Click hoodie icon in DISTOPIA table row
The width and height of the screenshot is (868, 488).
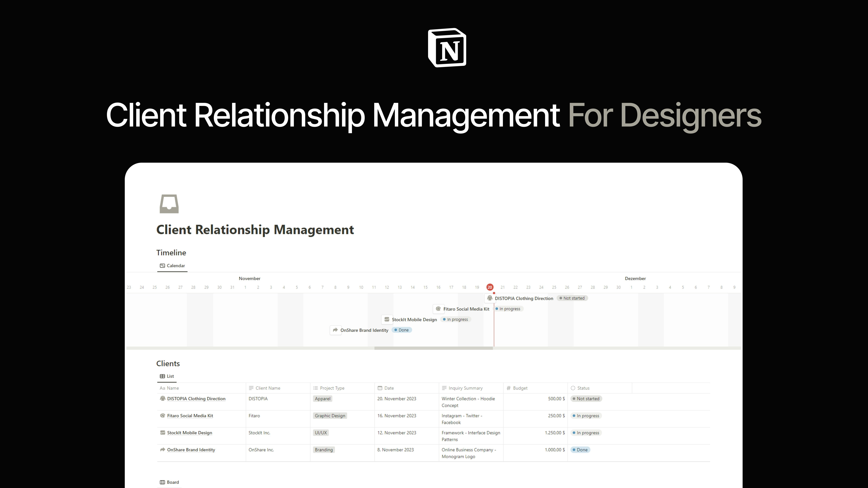tap(163, 398)
